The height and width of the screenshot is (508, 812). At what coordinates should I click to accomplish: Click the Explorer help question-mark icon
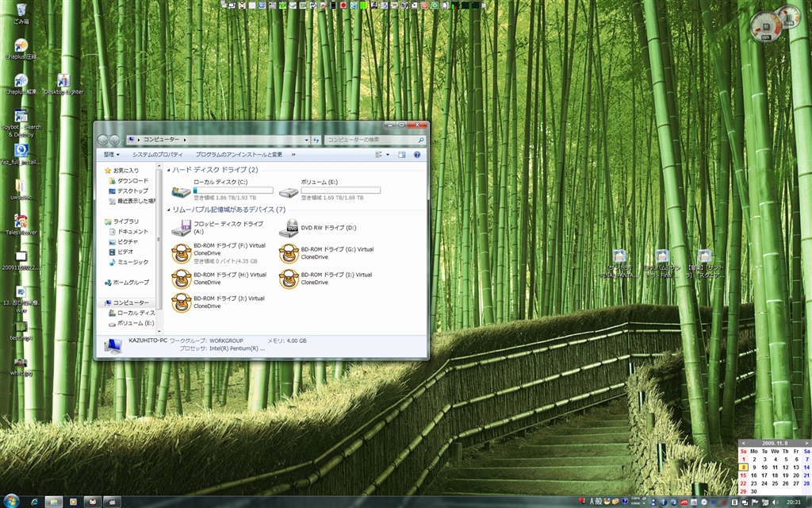417,155
